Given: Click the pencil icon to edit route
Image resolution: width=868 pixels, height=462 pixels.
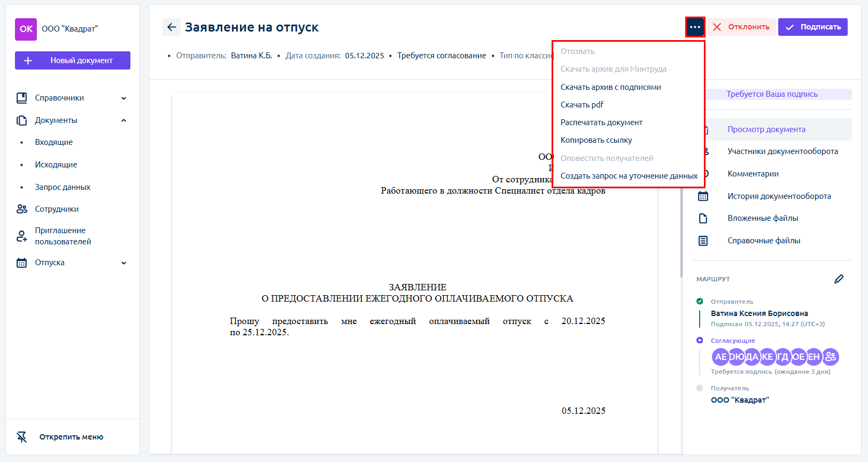Looking at the screenshot, I should pyautogui.click(x=839, y=279).
